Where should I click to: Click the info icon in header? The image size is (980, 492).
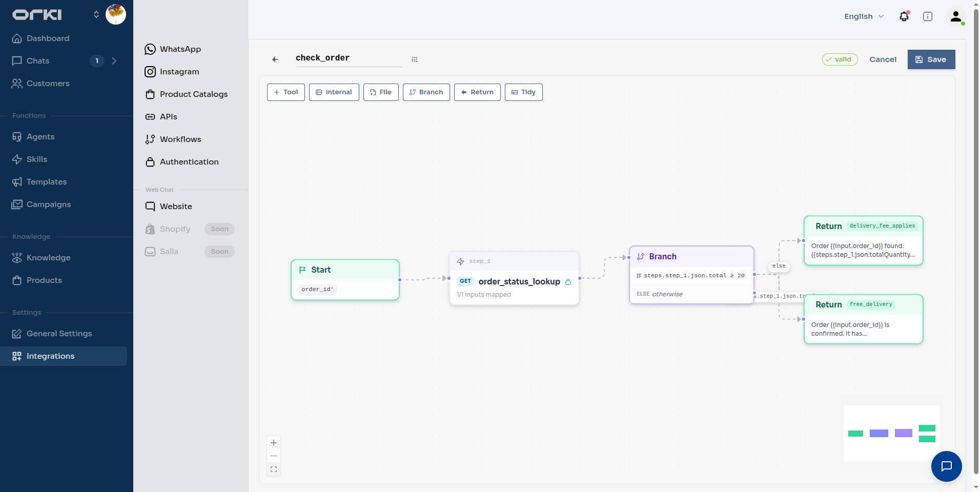928,16
